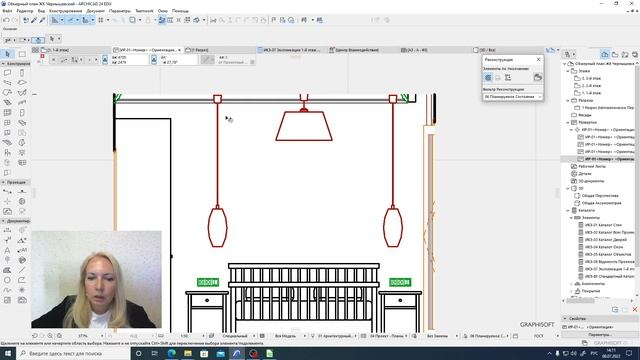
Task: Select the Pick Up Parameters eyedropper icon
Action: (34, 20)
